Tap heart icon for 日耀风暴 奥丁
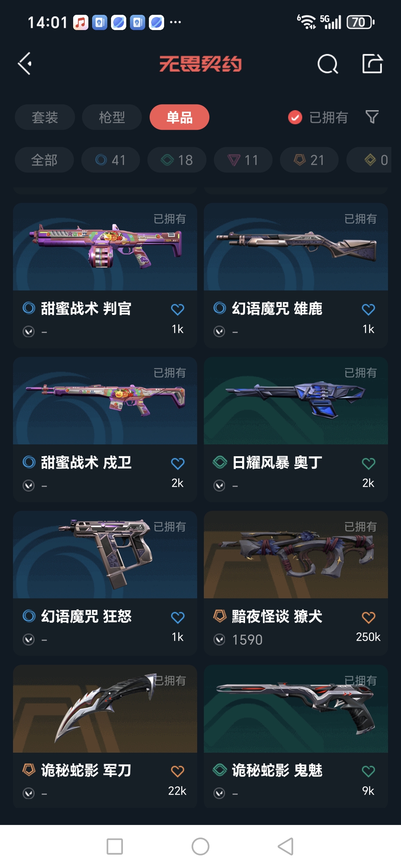The image size is (401, 868). [x=368, y=463]
